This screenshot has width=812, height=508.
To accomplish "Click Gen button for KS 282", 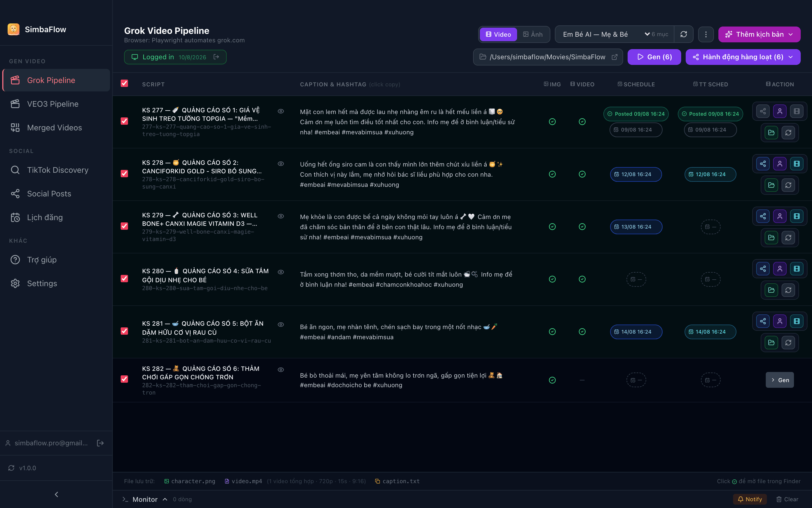I will [x=780, y=380].
